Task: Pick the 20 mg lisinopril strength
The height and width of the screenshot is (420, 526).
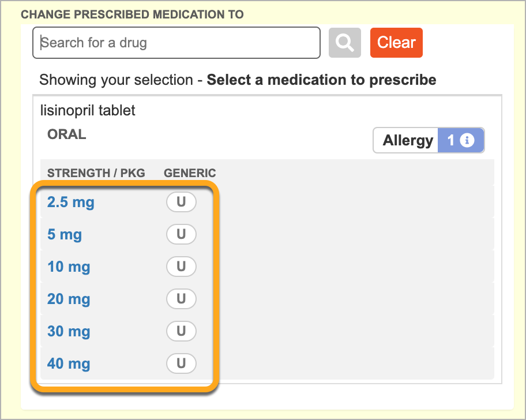Action: click(x=69, y=299)
